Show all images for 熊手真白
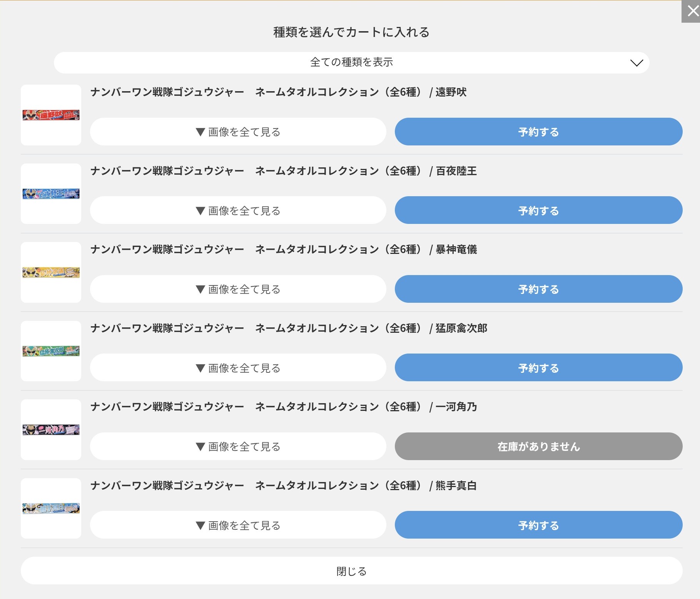 (x=238, y=525)
